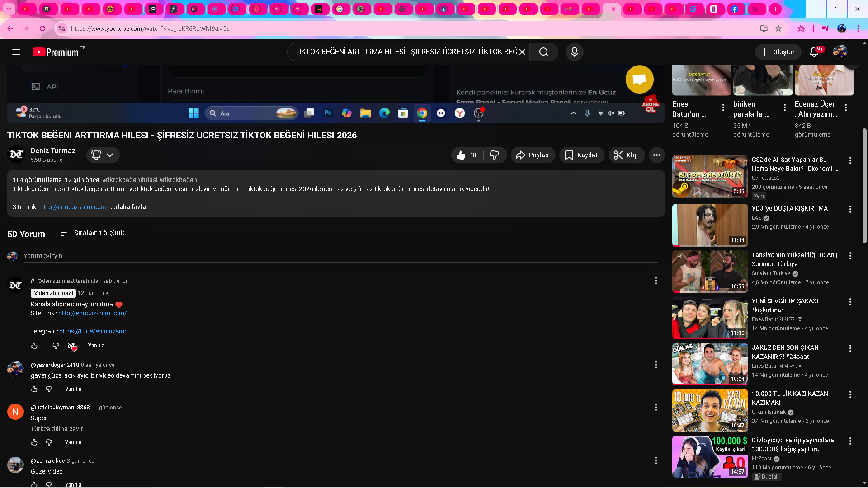
Task: Open menu for YBJ'ye DUŞTA KIŞKIRTMA
Action: [x=850, y=209]
